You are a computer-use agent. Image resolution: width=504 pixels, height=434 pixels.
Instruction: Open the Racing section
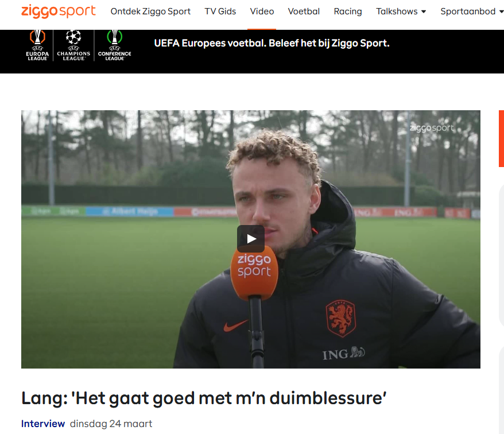[x=348, y=11]
